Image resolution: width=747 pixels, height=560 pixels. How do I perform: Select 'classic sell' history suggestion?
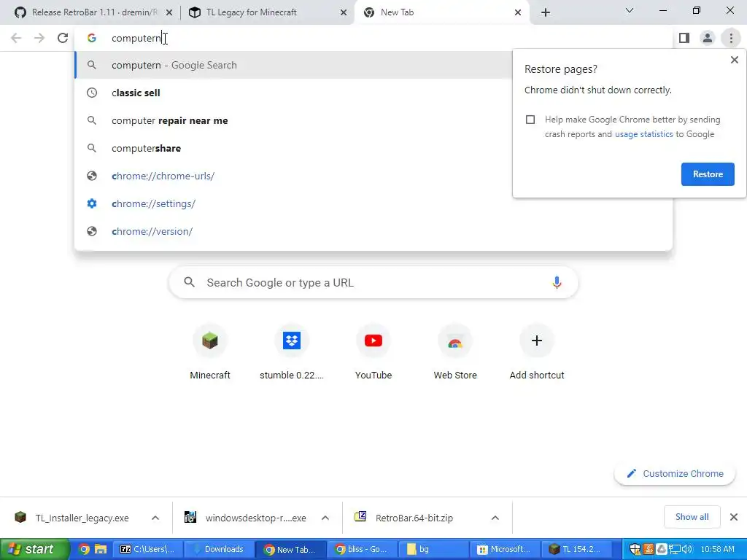click(293, 93)
